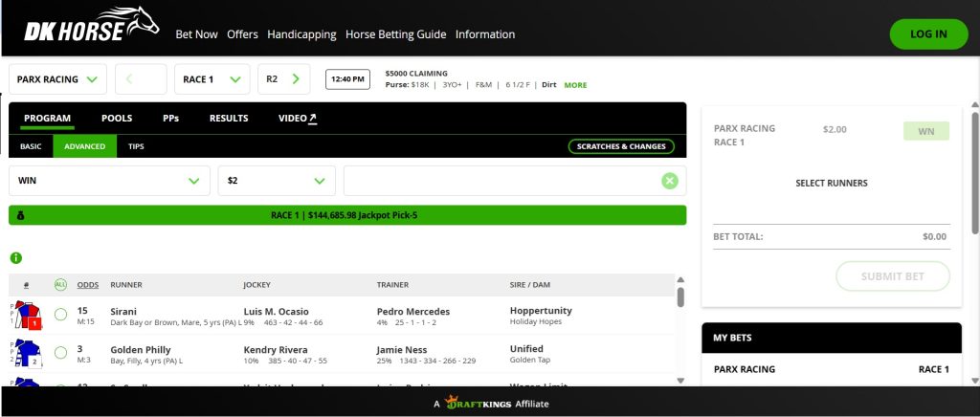Click jockey Kendry Rivera

tap(276, 350)
